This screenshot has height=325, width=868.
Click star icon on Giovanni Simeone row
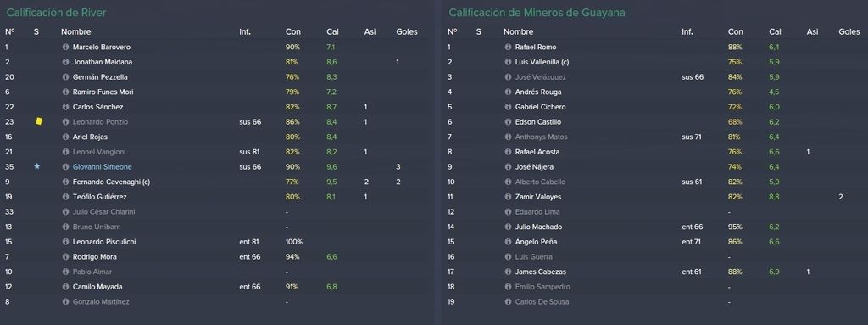point(37,166)
